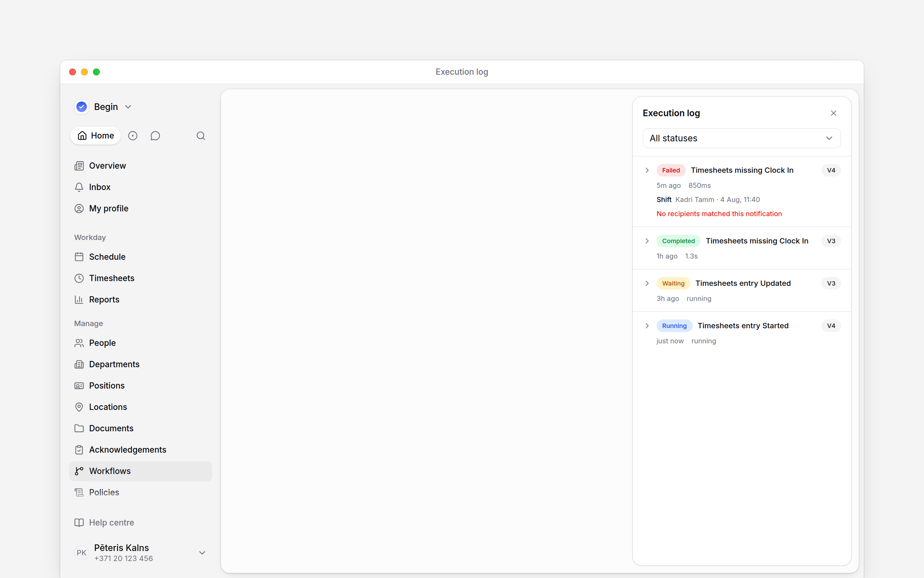Screen dimensions: 924x578
Task: Open the All statuses filter dropdown
Action: pos(741,139)
